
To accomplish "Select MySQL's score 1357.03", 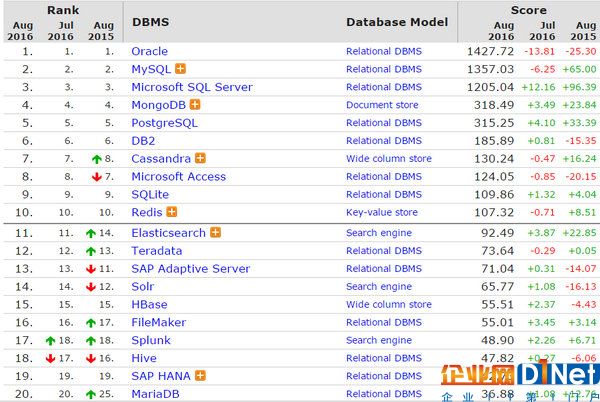I will coord(490,69).
